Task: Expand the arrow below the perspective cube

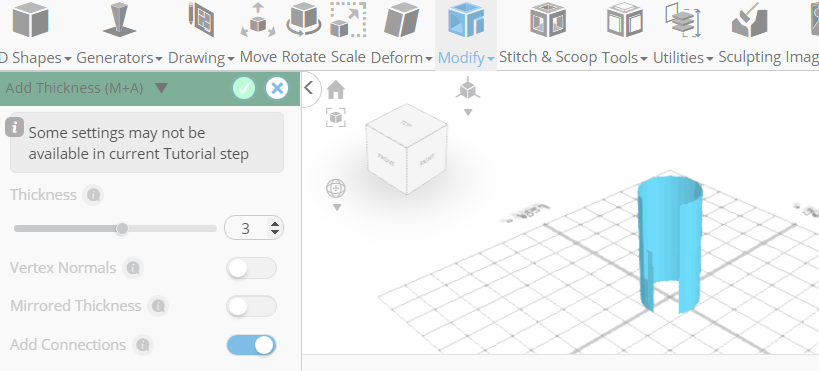Action: click(x=468, y=112)
